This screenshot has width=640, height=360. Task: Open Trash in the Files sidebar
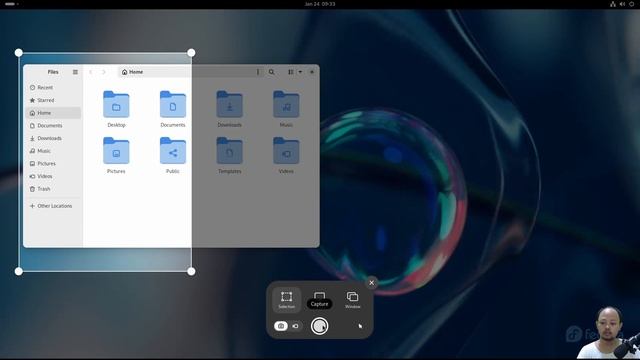pos(53,189)
